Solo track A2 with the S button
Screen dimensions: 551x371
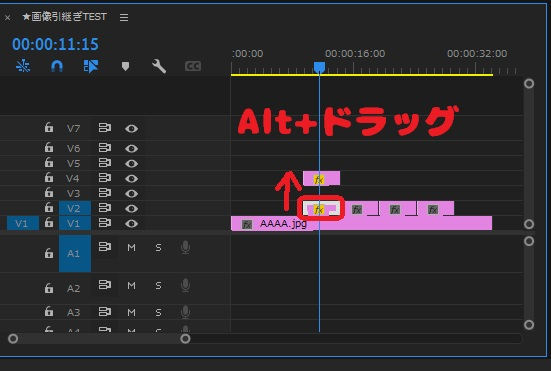pos(158,286)
